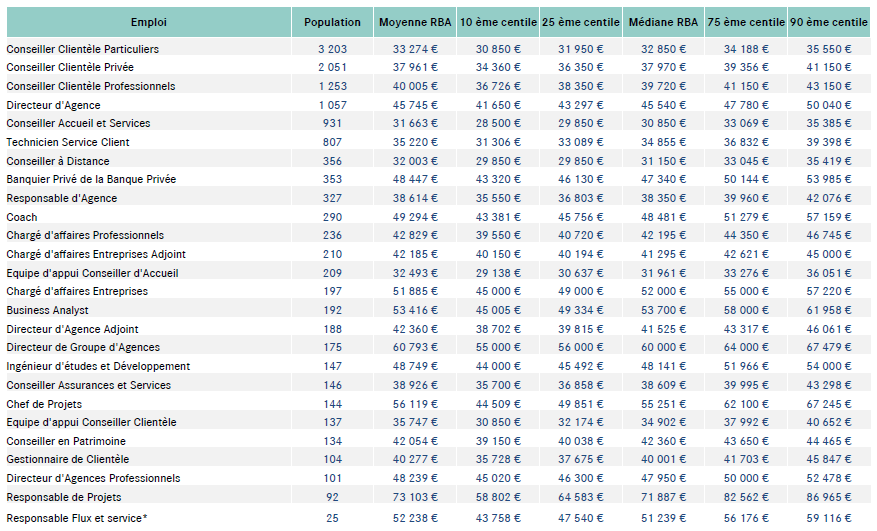Click the Médiane RBA column header

click(x=663, y=22)
